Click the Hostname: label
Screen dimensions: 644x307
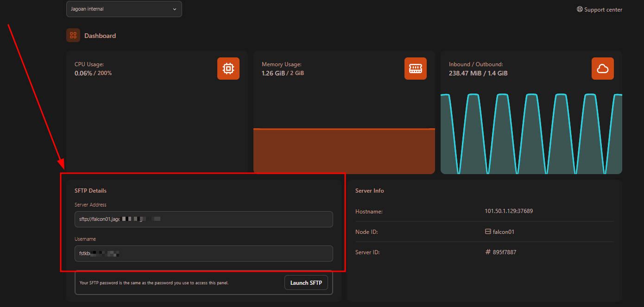[369, 212]
